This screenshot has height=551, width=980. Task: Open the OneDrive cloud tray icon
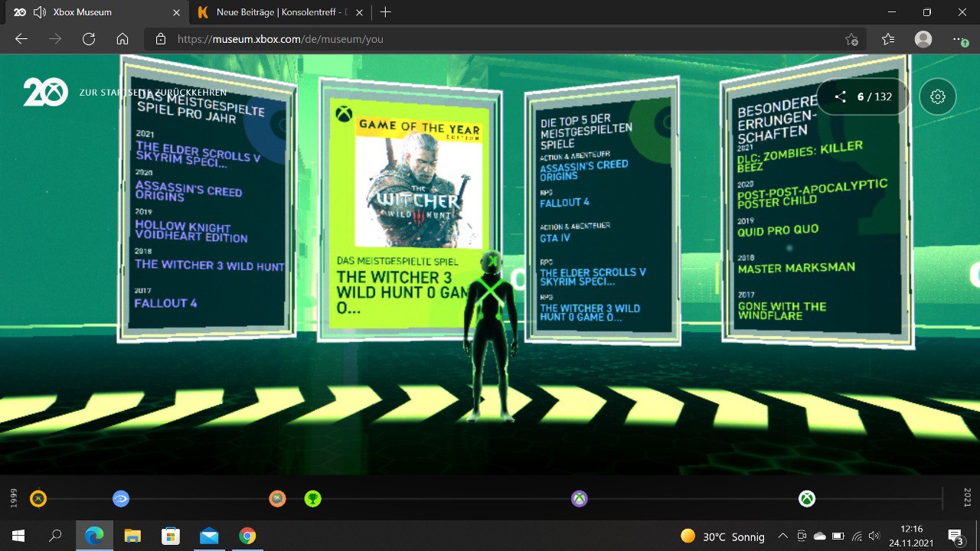820,536
